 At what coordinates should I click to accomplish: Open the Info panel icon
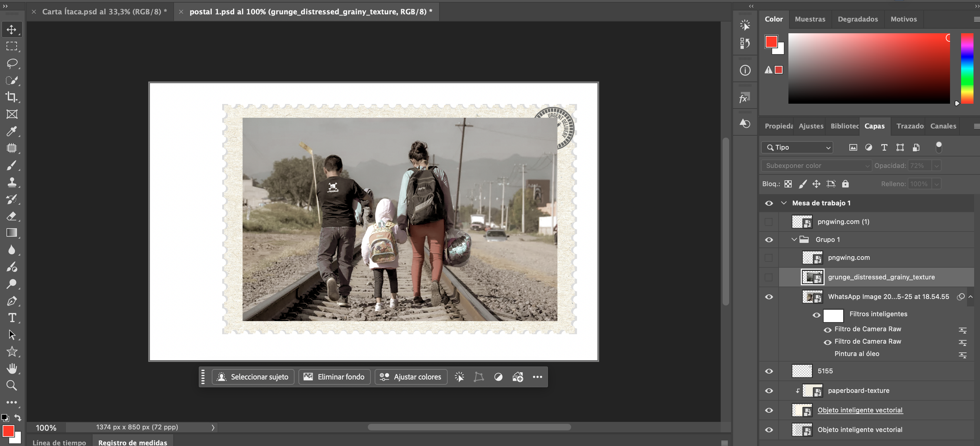[745, 70]
